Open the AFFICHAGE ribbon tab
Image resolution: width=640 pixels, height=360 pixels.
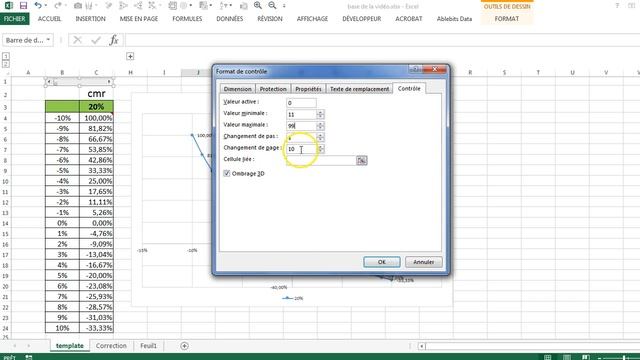pyautogui.click(x=312, y=19)
